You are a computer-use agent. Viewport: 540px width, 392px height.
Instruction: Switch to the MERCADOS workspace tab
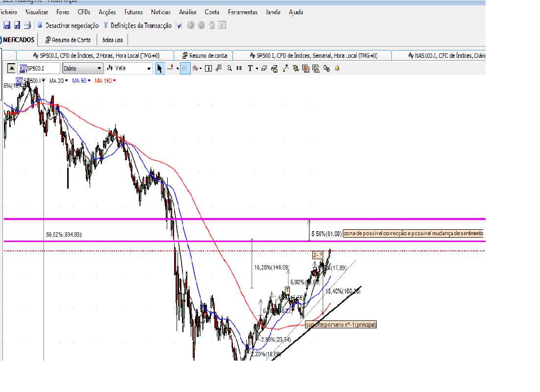pyautogui.click(x=18, y=40)
